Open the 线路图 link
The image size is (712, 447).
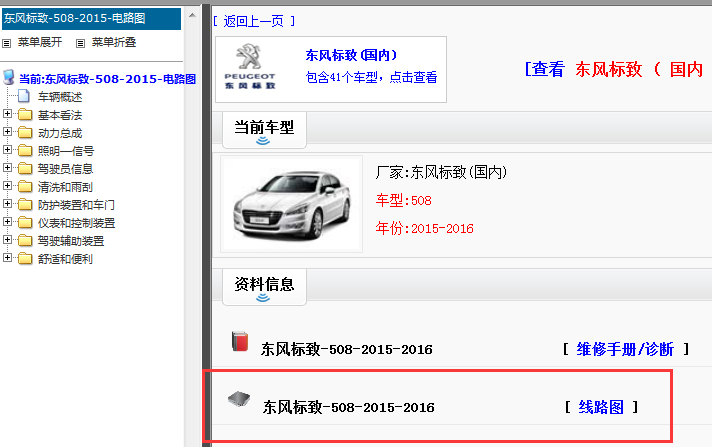click(x=601, y=407)
